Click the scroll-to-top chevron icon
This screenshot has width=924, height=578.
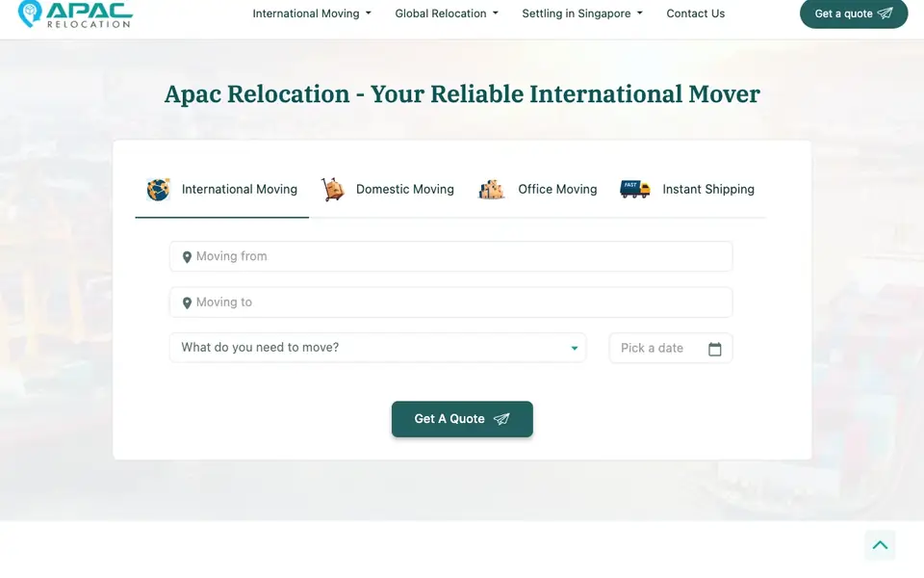[x=880, y=545]
